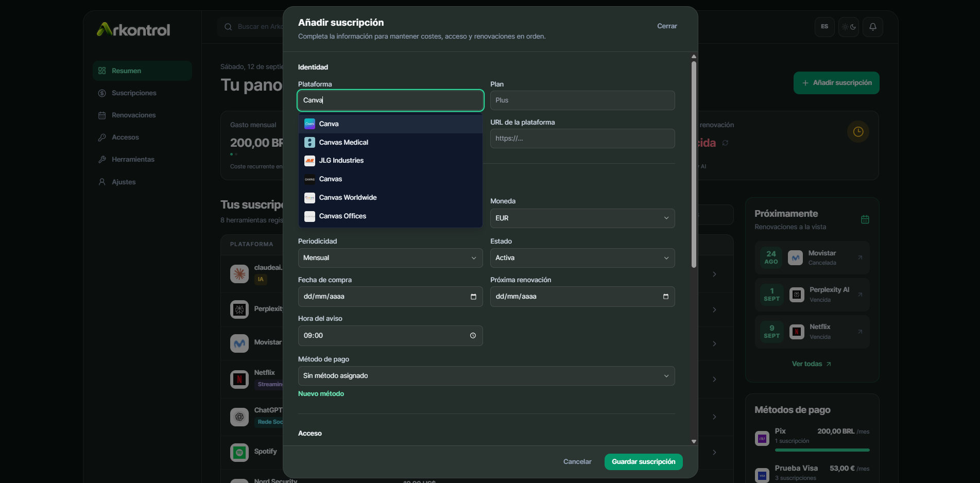
Task: Open the Netflix renewal arrow link
Action: pos(860,332)
